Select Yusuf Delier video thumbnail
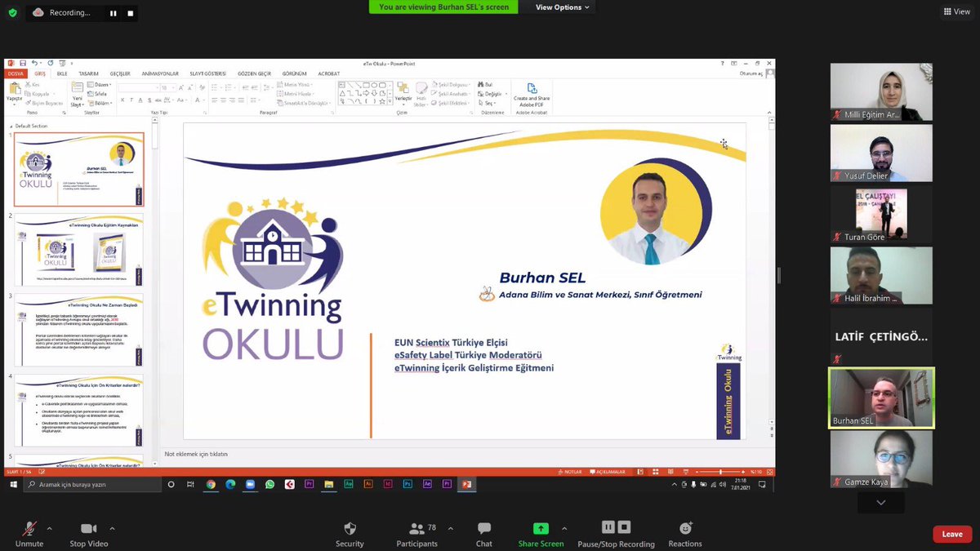 881,153
